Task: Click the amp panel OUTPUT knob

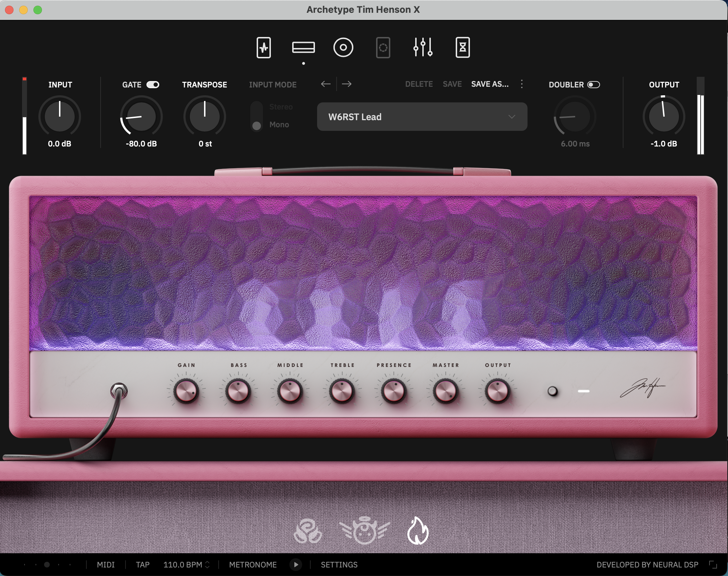Action: point(497,391)
